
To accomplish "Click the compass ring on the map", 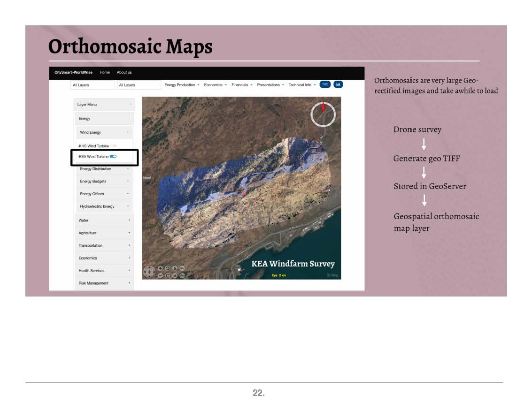I will coord(323,114).
